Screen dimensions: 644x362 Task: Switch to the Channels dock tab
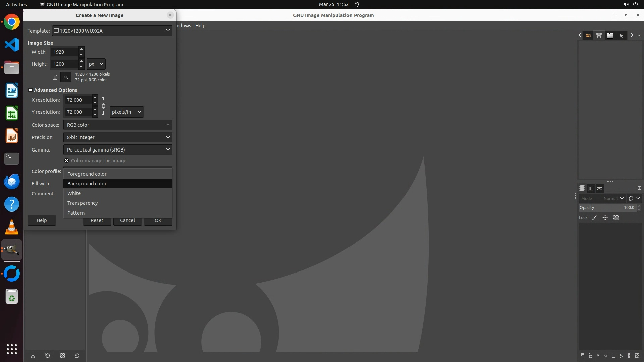[x=591, y=188]
